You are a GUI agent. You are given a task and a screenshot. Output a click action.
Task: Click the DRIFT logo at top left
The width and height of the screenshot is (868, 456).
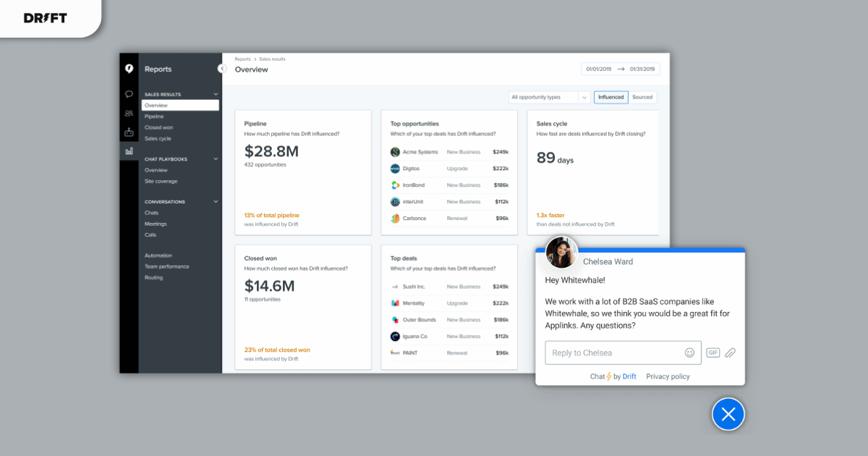(46, 18)
